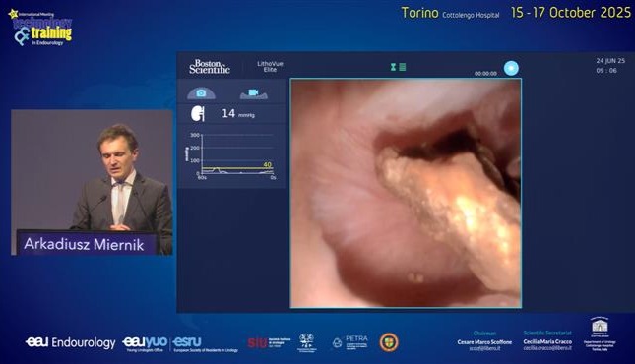Click the Scientific Secretariat heading
This screenshot has height=364, width=635.
click(x=547, y=333)
